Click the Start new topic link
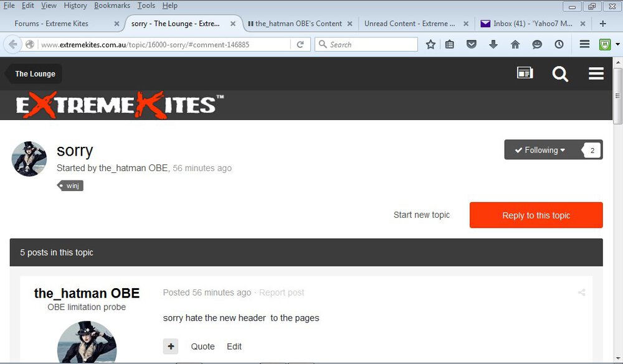 pos(421,215)
